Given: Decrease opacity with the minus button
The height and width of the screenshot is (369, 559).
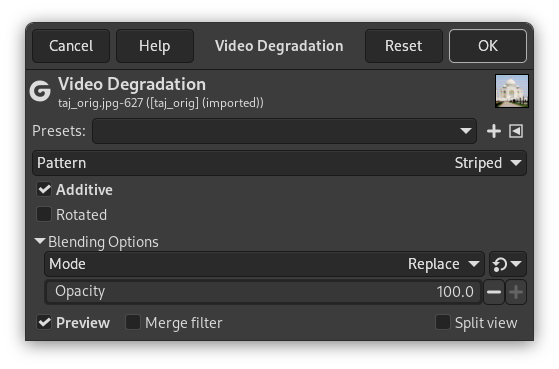Looking at the screenshot, I should pyautogui.click(x=494, y=292).
